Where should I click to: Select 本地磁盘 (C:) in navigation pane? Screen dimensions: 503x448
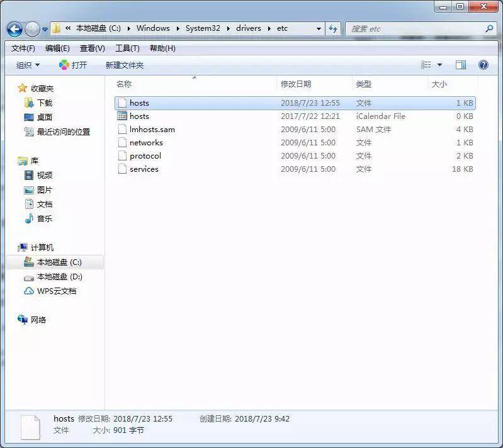[54, 262]
